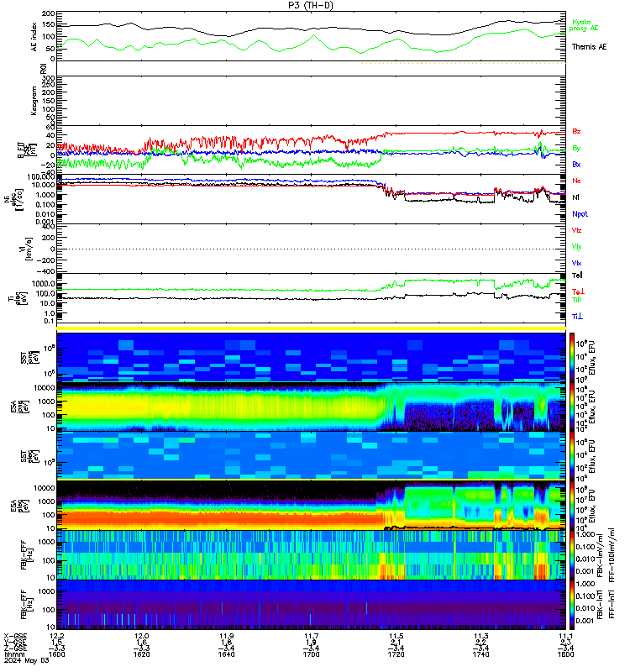Pick the black Ni density legend label
Viewport: 630px width, 672px height.
pyautogui.click(x=576, y=197)
